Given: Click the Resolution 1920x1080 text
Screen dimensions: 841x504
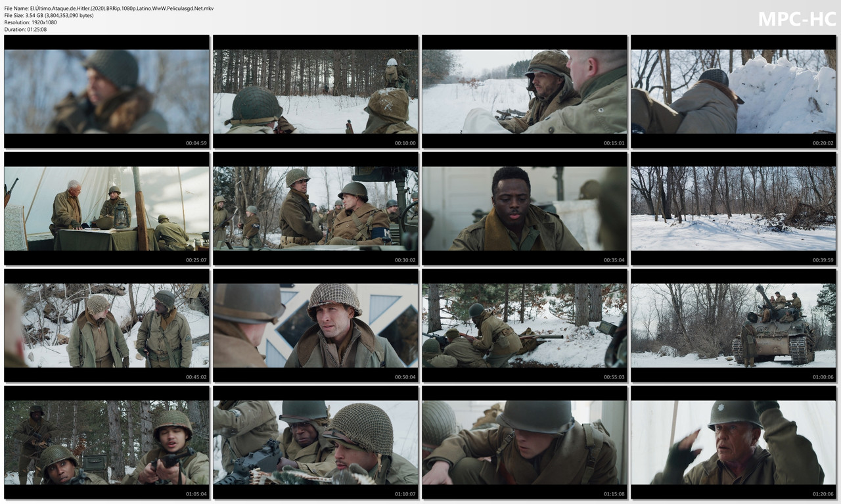Looking at the screenshot, I should (30, 22).
